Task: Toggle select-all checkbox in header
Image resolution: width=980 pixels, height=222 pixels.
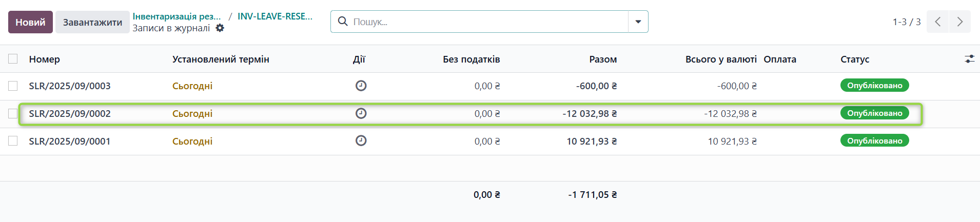Action: (13, 59)
